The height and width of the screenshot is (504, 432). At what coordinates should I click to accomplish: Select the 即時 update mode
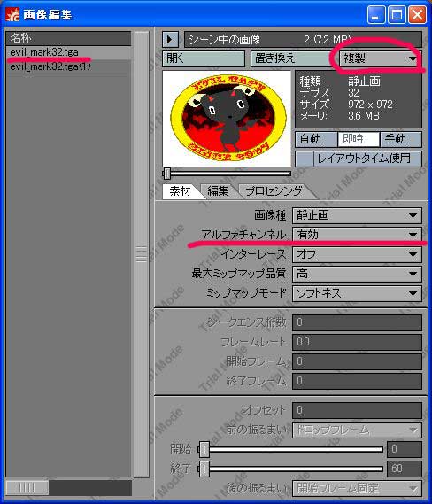click(x=359, y=139)
